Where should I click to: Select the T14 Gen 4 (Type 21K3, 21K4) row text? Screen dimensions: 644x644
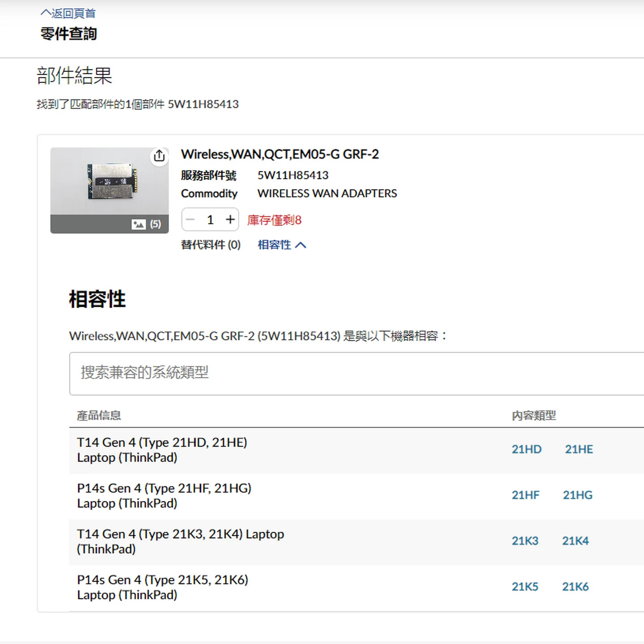coord(180,541)
